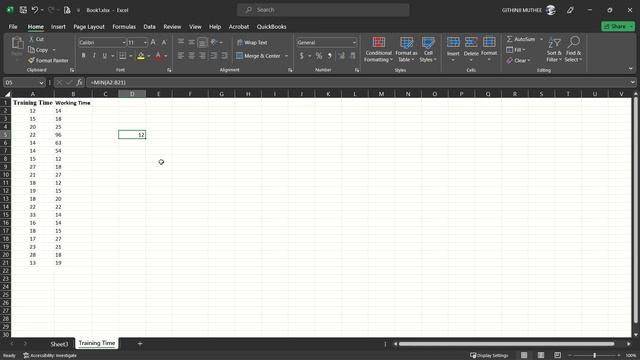Open Conditional Formatting menu
Screen dimensions: 640x360
pyautogui.click(x=378, y=49)
